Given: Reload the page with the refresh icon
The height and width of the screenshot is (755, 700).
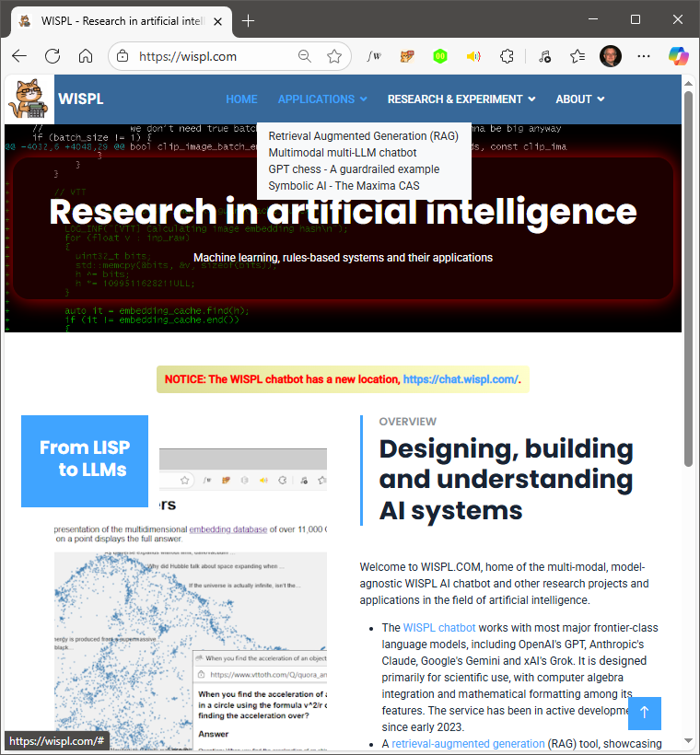Looking at the screenshot, I should [52, 56].
